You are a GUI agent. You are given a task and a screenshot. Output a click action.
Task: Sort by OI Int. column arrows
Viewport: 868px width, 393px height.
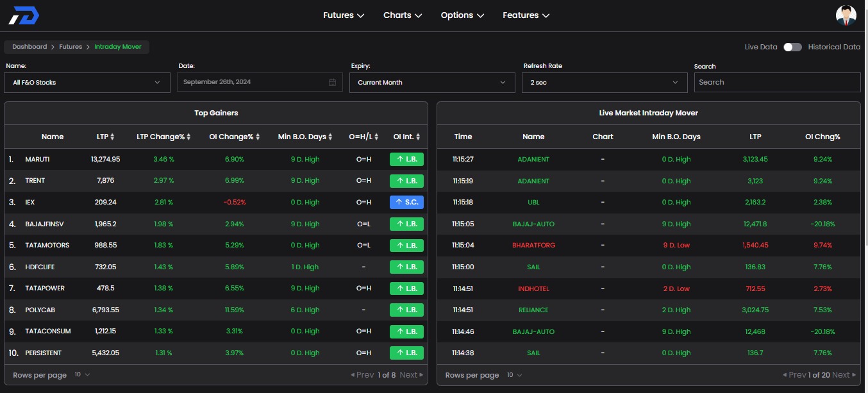(419, 137)
